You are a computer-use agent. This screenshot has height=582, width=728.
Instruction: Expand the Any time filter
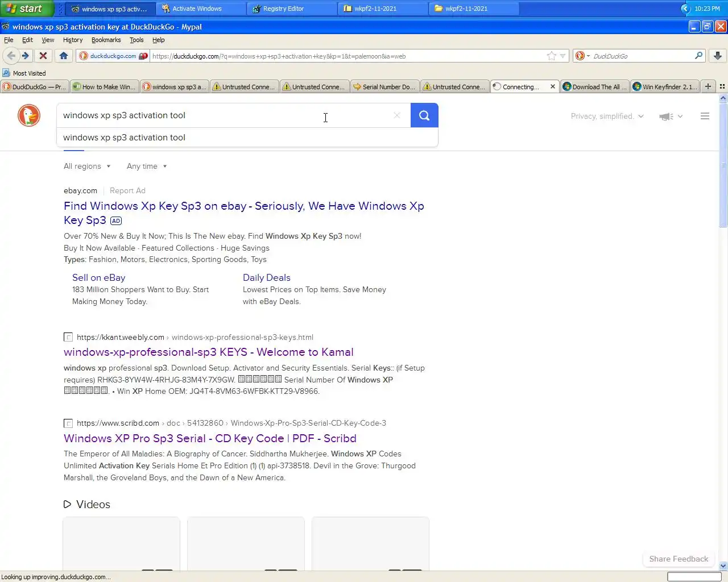click(147, 167)
